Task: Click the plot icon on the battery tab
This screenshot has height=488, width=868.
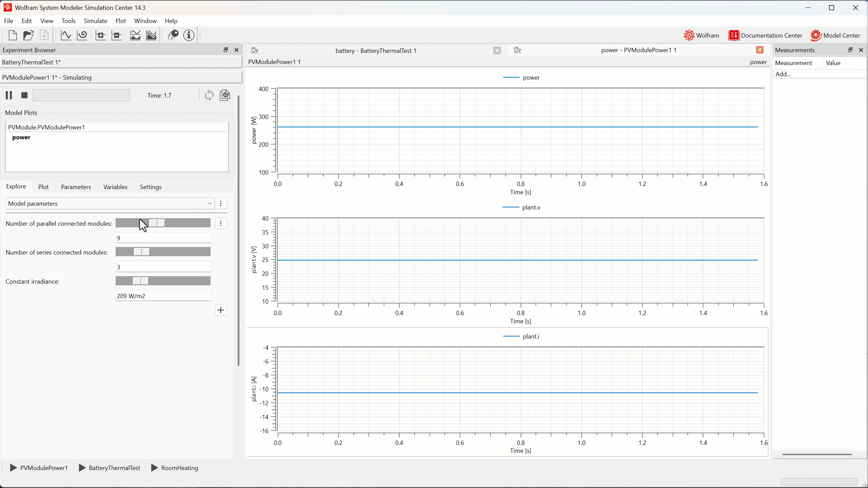Action: coord(255,50)
